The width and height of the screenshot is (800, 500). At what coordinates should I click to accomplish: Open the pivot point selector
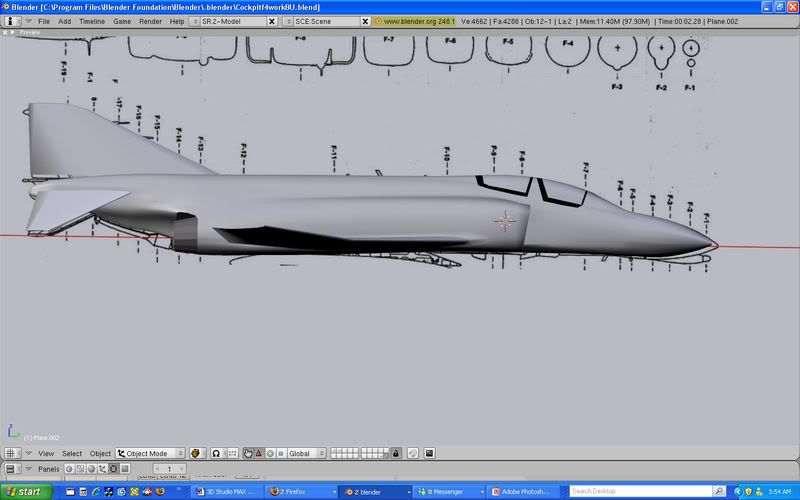216,453
